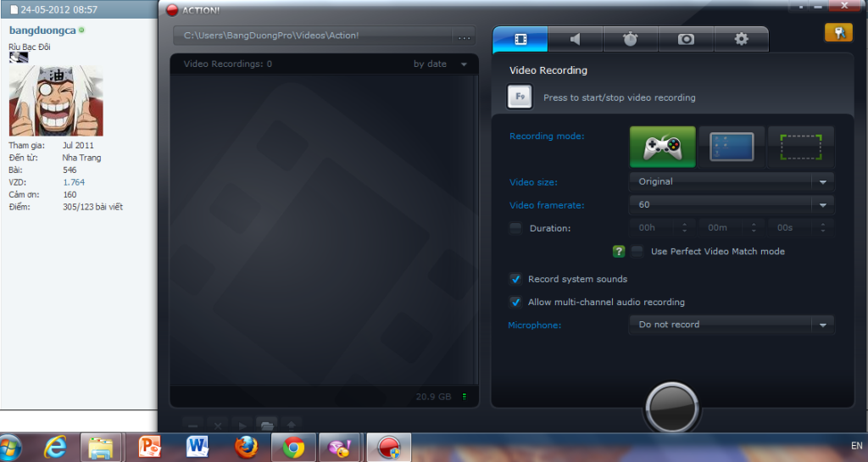868x462 pixels.
Task: Launch Firefox from the taskbar
Action: 247,447
